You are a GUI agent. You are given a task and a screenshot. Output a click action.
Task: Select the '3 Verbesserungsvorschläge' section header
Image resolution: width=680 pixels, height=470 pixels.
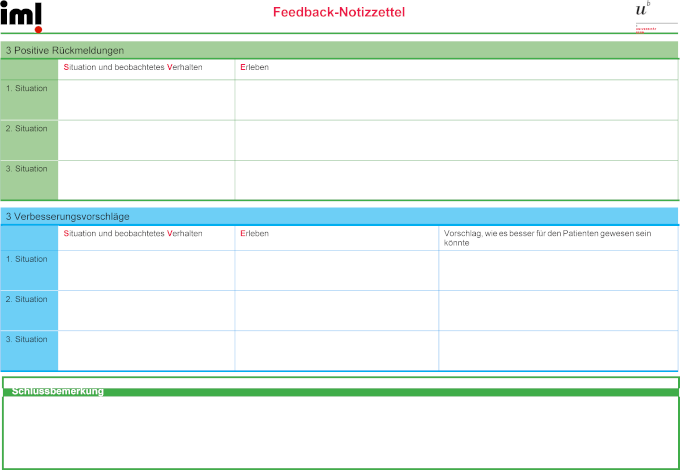(x=339, y=216)
